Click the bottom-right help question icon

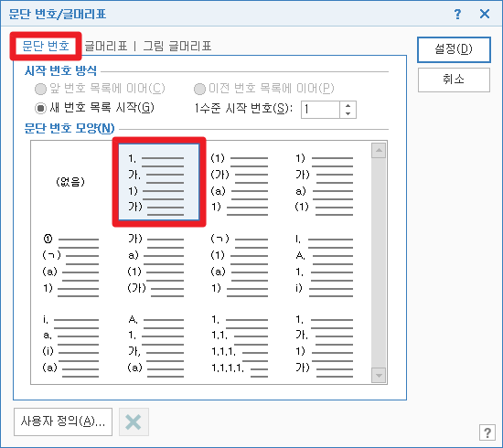487,433
